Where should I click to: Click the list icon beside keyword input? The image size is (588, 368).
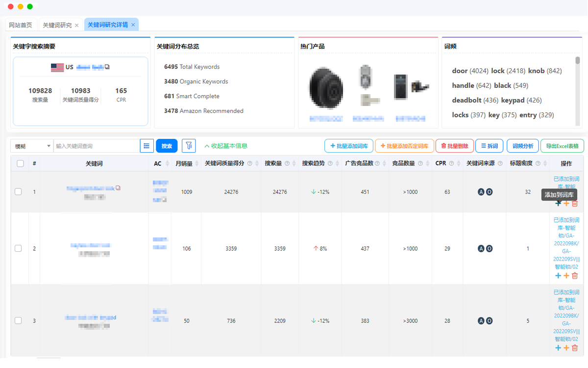click(147, 146)
